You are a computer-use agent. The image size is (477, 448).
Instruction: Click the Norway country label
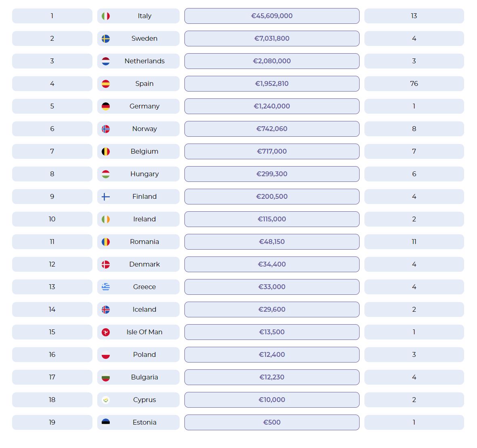144,129
